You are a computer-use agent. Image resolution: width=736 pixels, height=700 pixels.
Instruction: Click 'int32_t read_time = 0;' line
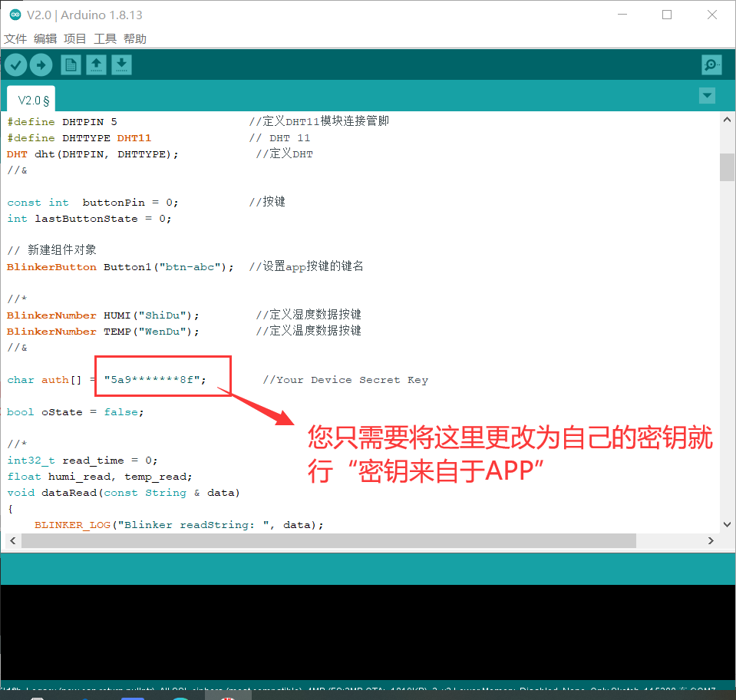pyautogui.click(x=82, y=461)
